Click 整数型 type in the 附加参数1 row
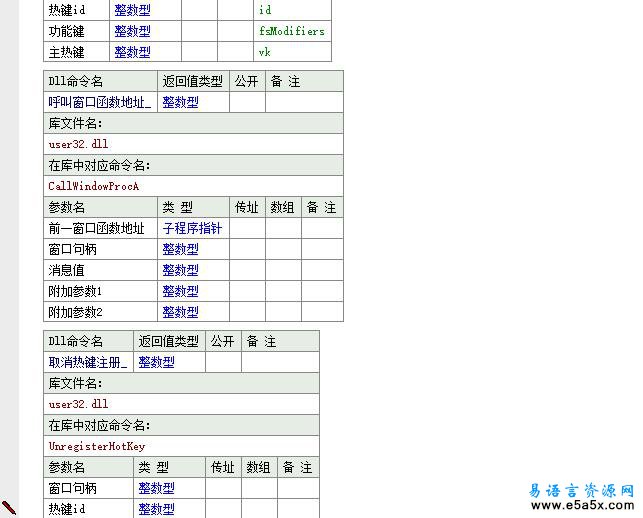The height and width of the screenshot is (518, 643). [x=180, y=292]
